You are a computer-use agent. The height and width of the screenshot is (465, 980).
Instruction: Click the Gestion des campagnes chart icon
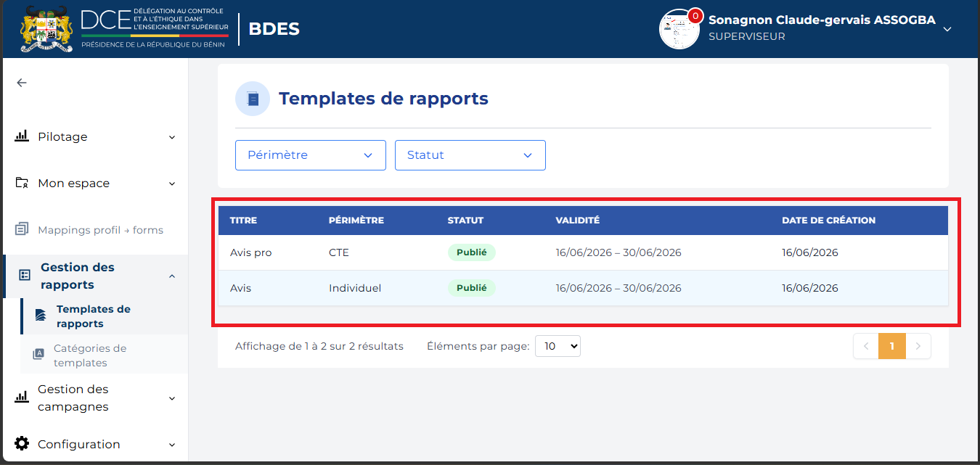pos(22,397)
